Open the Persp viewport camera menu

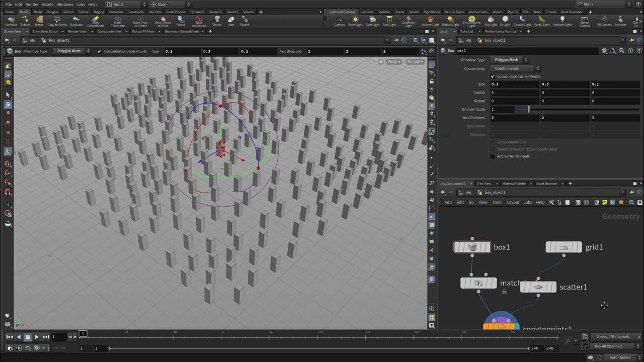(x=394, y=61)
